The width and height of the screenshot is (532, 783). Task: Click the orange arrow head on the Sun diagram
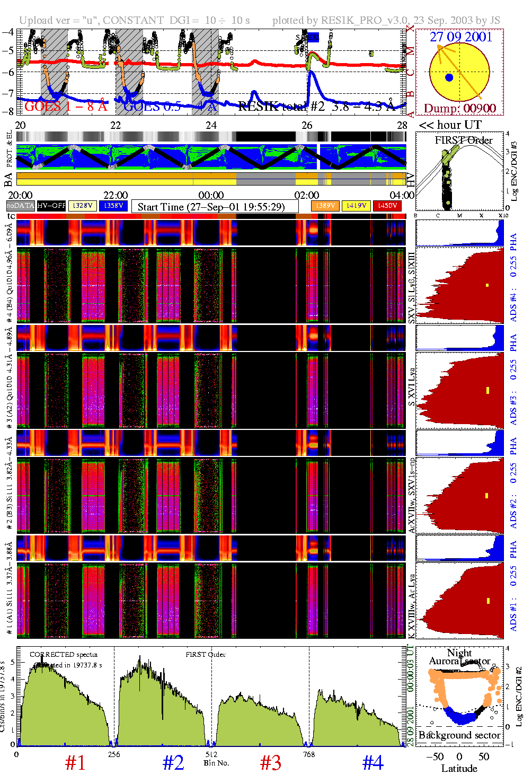[x=439, y=48]
